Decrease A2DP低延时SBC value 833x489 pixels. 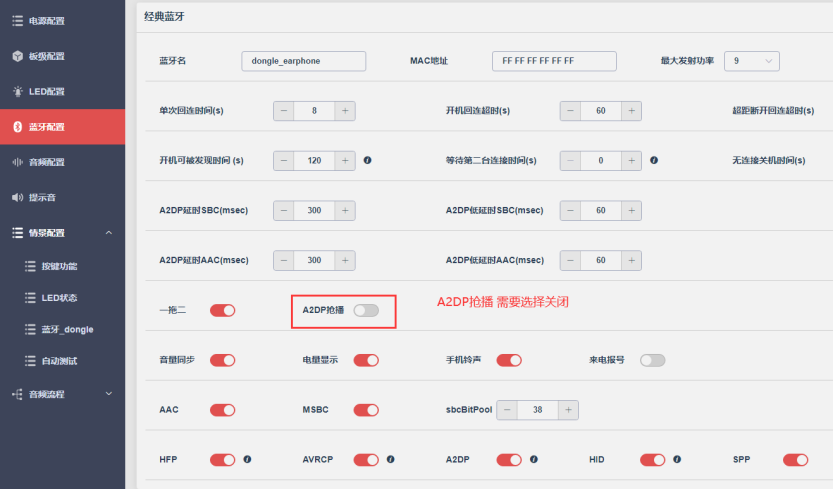coord(570,210)
